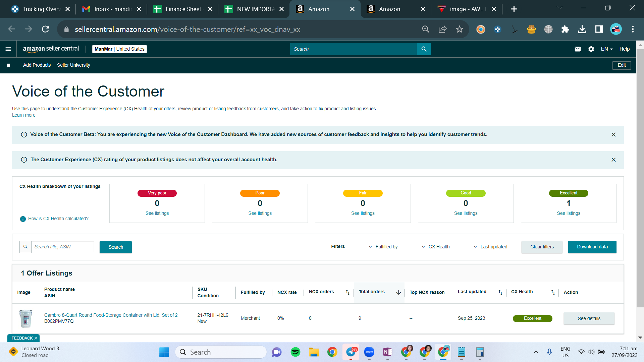Dismiss the Voice of the Customer Beta banner
The height and width of the screenshot is (362, 644).
[x=613, y=135]
